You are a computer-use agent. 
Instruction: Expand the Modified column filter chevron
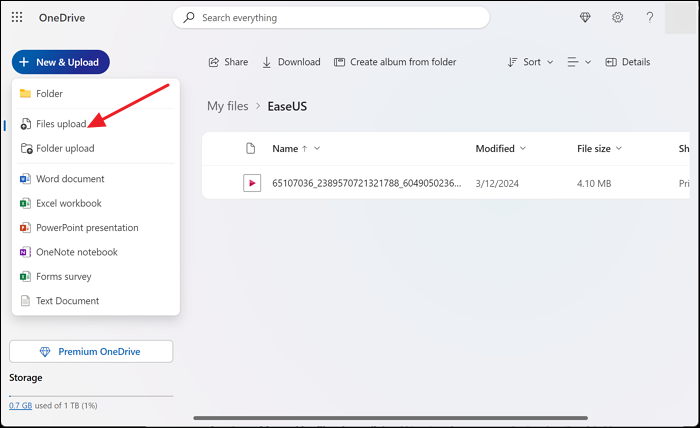[523, 148]
